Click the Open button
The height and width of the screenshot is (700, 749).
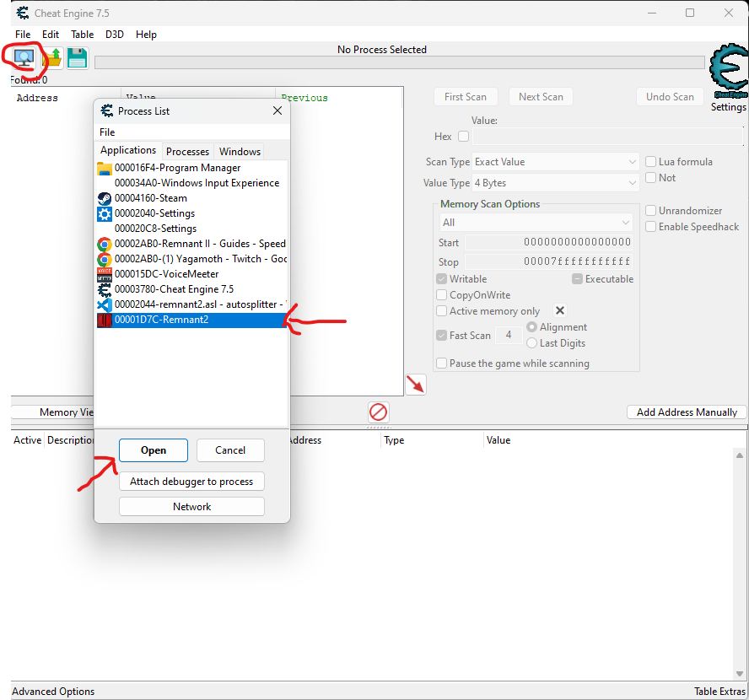pos(154,450)
